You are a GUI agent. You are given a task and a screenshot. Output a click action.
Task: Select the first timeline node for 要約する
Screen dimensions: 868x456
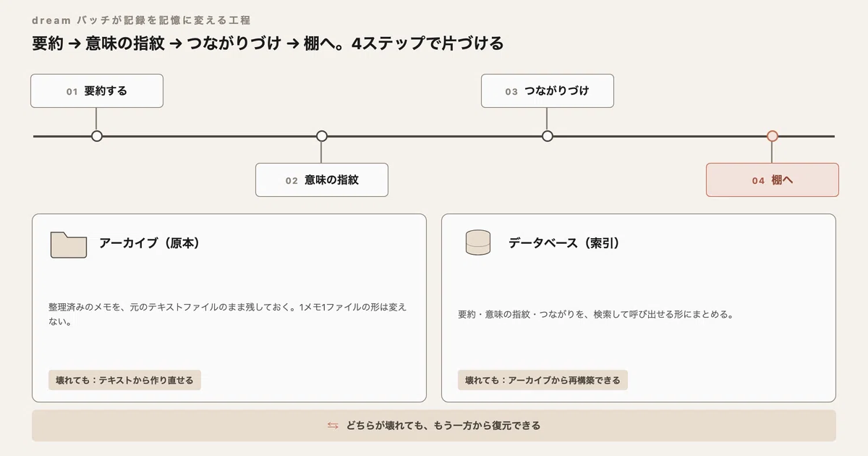tap(97, 136)
